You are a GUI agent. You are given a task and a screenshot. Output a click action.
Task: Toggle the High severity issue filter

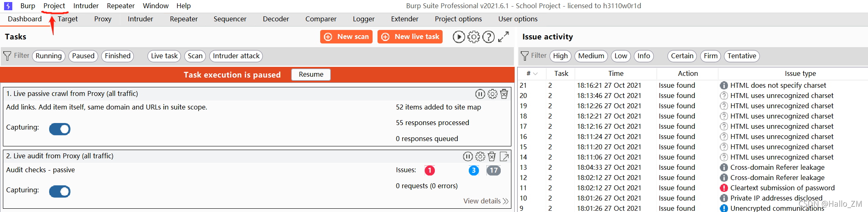[x=561, y=56]
